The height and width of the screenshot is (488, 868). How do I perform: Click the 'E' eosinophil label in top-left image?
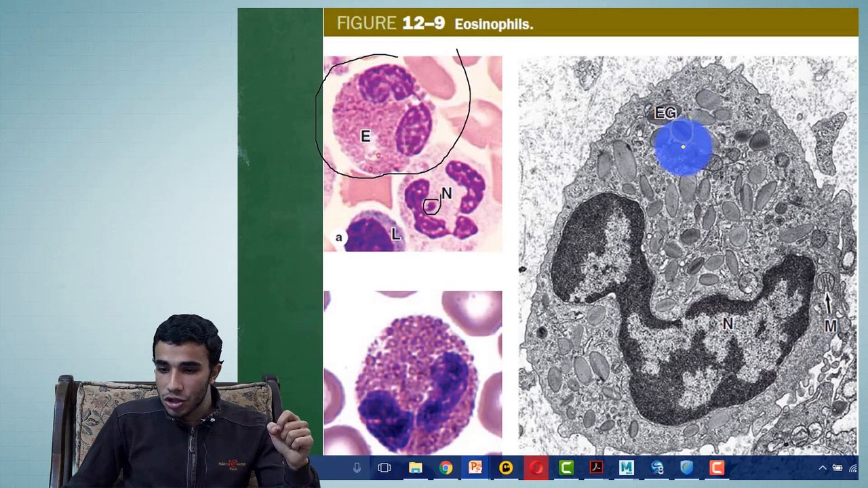click(x=366, y=137)
